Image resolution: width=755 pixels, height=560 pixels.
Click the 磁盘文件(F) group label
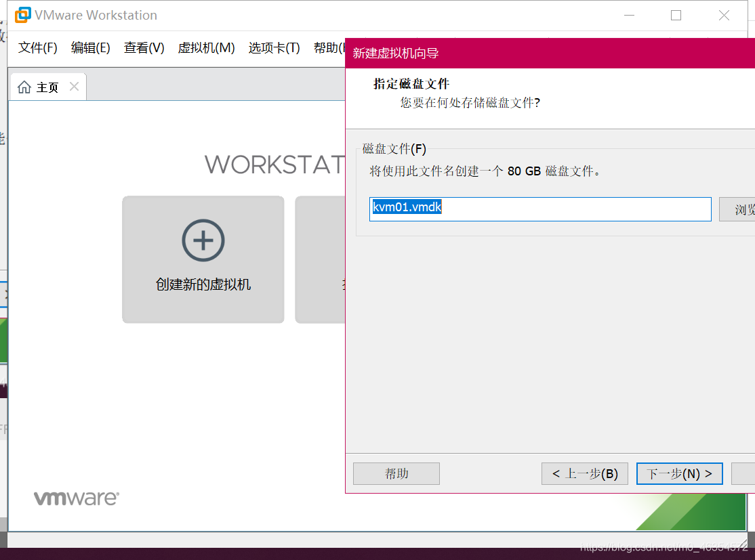point(394,149)
